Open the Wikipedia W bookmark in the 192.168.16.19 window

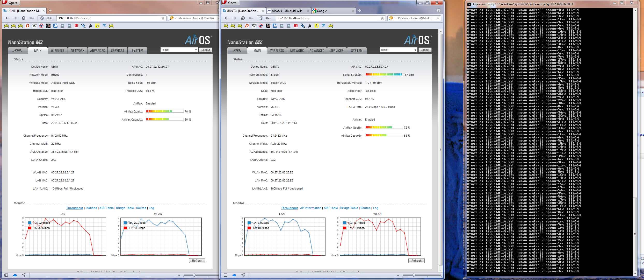pos(34,26)
